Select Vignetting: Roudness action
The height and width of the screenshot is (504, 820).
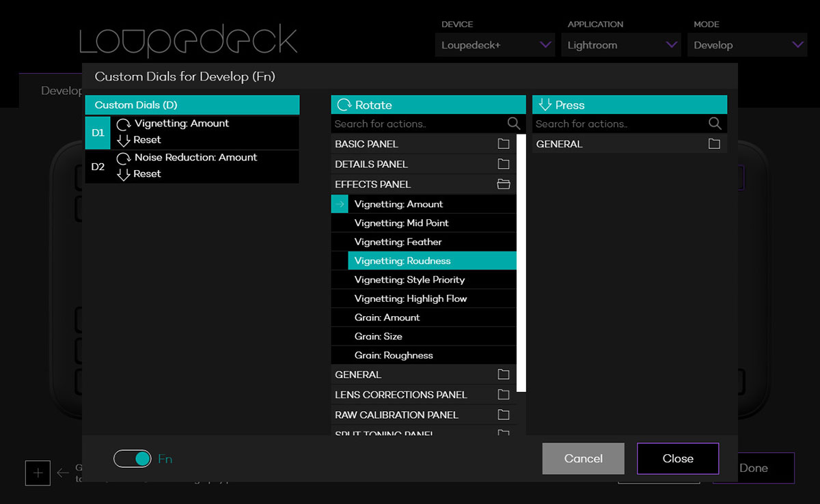click(432, 261)
